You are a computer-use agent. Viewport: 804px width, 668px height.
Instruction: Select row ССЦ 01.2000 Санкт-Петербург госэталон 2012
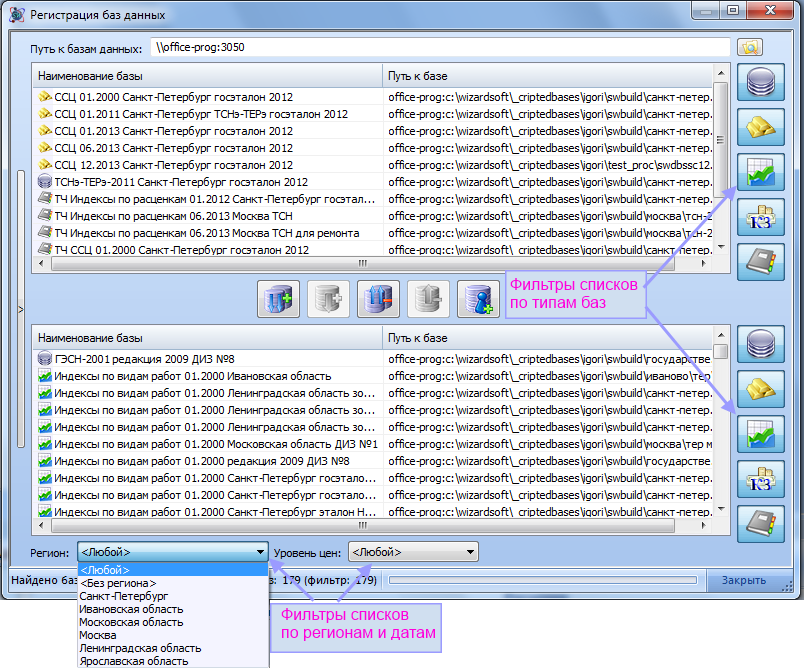point(372,97)
